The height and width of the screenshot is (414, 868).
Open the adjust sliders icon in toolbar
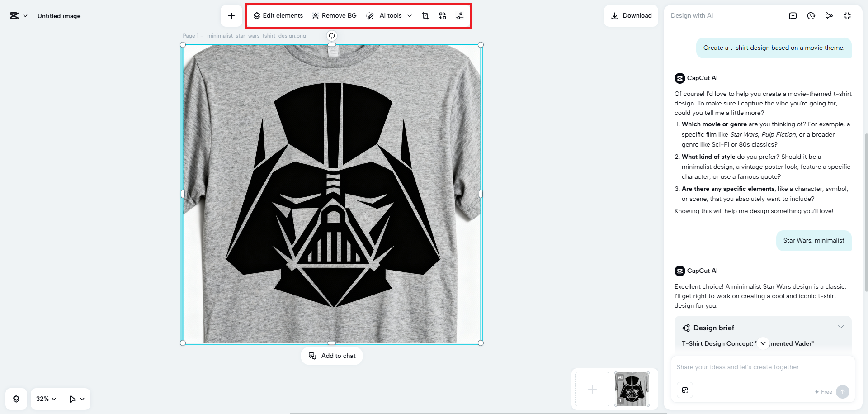point(459,16)
